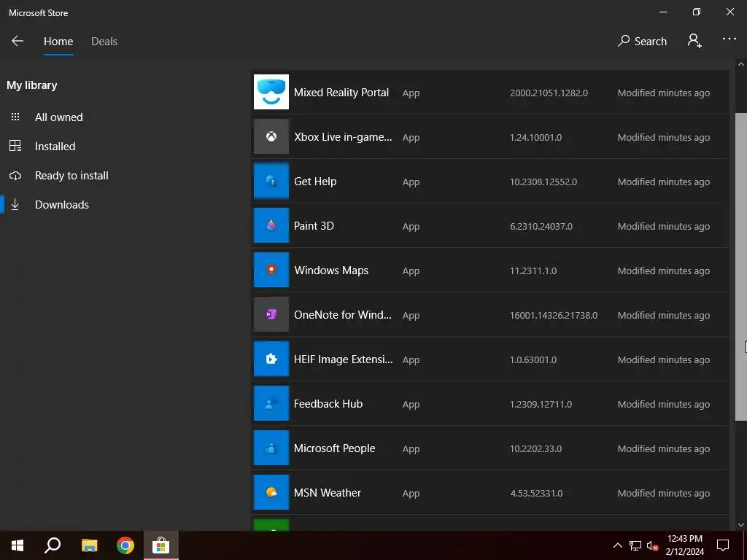
Task: Open the Paint 3D name
Action: 314,226
